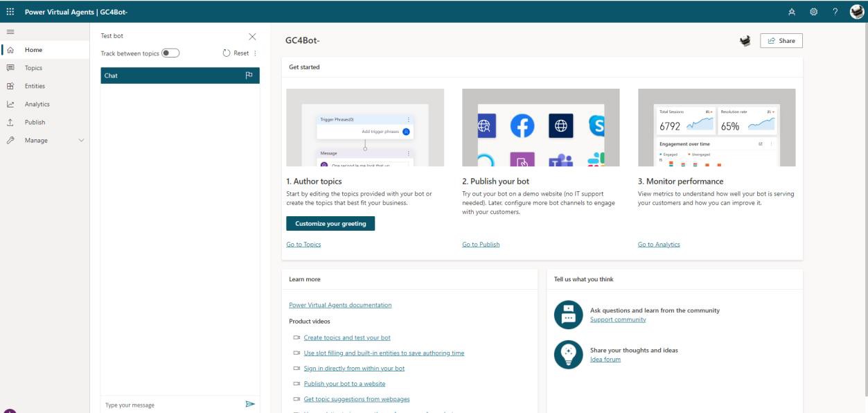Open Power Virtual Agents documentation link

point(340,305)
